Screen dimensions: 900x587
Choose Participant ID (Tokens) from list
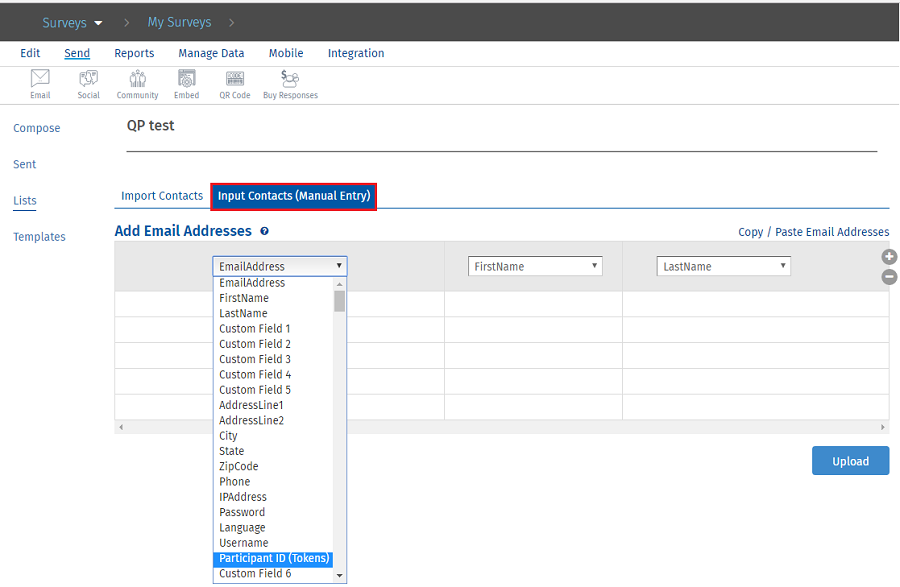[x=274, y=558]
